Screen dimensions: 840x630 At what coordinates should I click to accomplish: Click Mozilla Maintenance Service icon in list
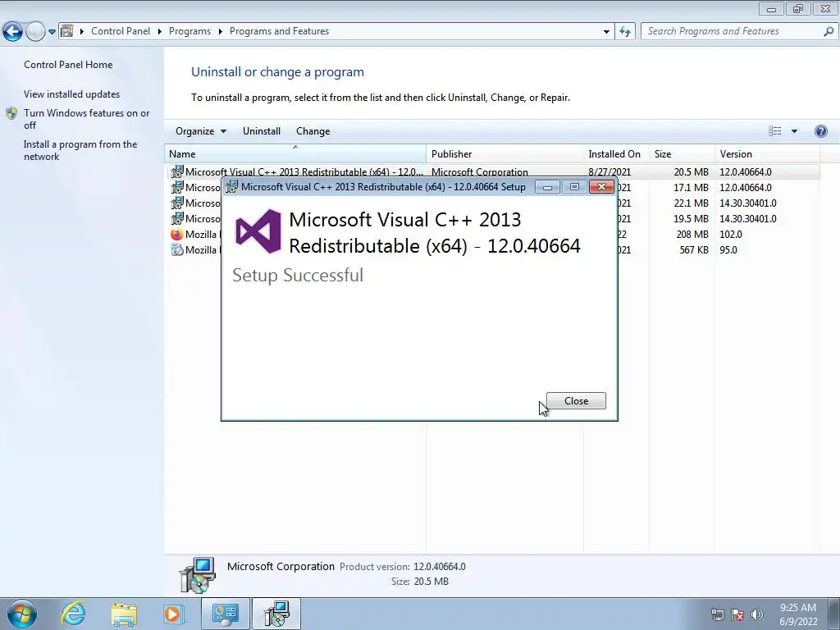tap(177, 249)
